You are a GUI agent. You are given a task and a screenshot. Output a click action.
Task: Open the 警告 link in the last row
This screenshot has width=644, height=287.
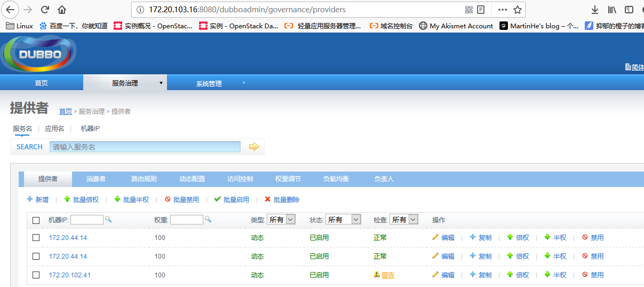[x=388, y=275]
